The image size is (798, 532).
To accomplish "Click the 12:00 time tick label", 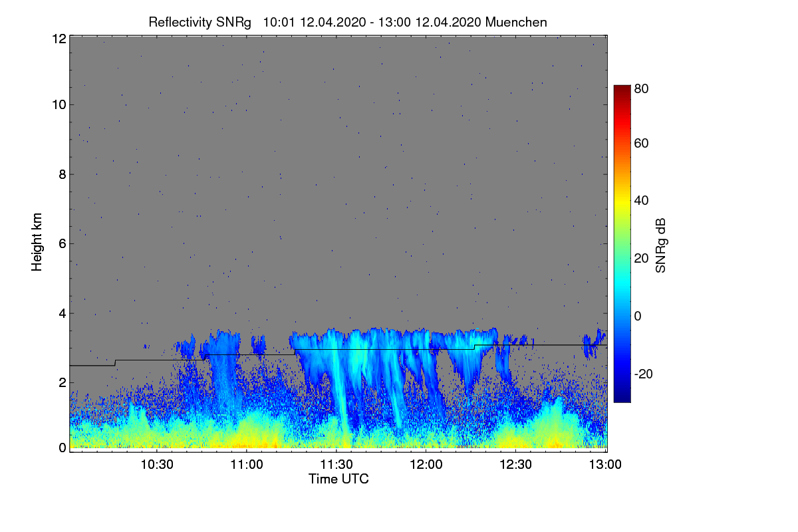I will pyautogui.click(x=426, y=464).
